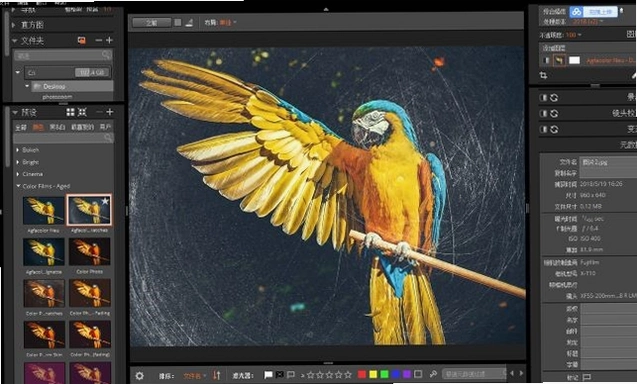Collapse the 预设 presets panel

pyautogui.click(x=15, y=112)
